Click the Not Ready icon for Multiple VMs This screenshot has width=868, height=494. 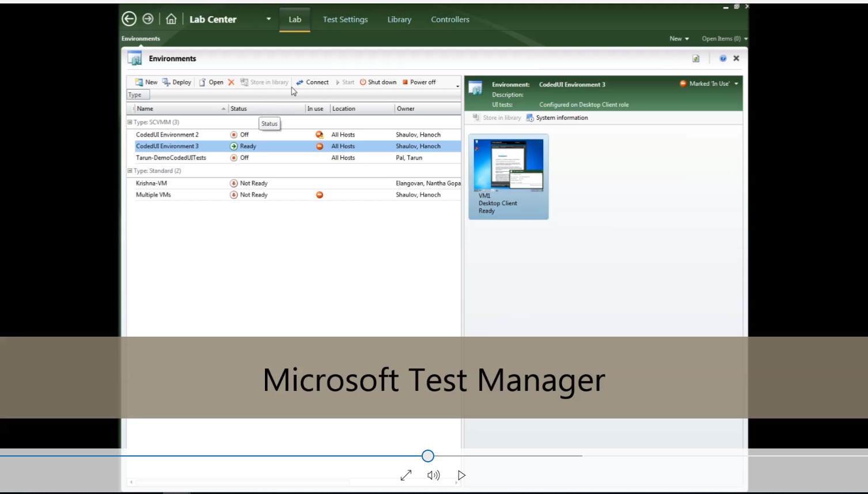234,195
